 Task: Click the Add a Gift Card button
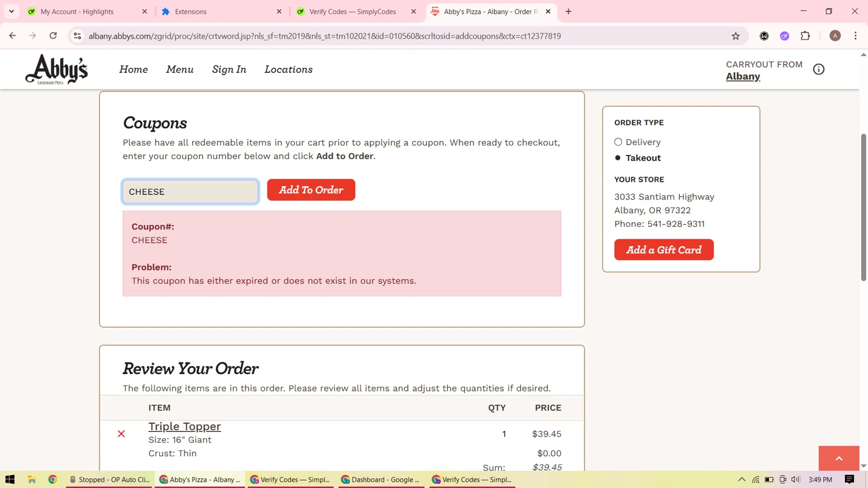click(664, 250)
